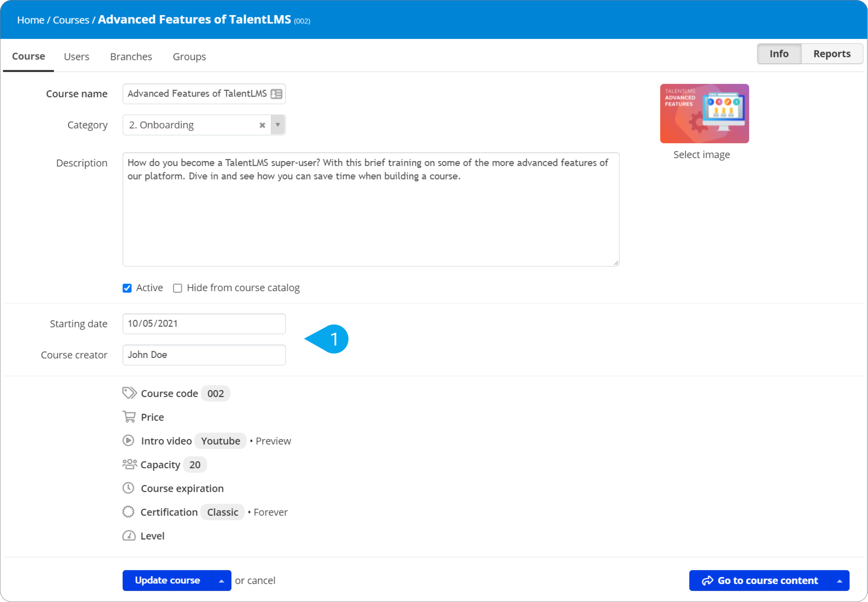The image size is (868, 602).
Task: Go to Courses in the breadcrumb
Action: point(71,20)
